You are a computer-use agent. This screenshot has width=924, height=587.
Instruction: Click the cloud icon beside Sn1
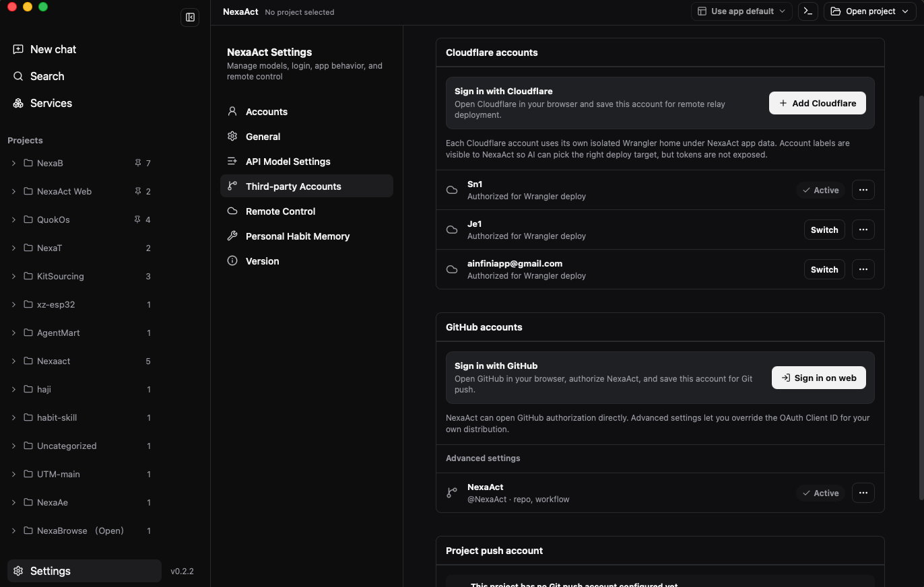[452, 190]
